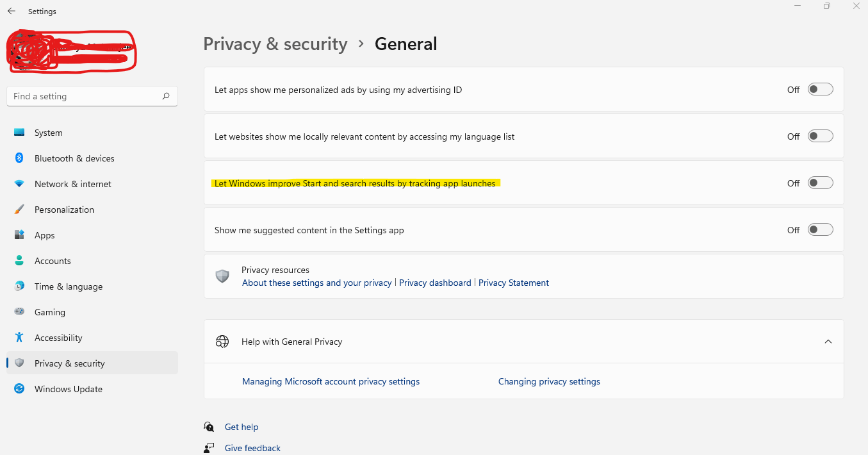Viewport: 868px width, 455px height.
Task: Click the Privacy & security breadcrumb
Action: coord(275,44)
